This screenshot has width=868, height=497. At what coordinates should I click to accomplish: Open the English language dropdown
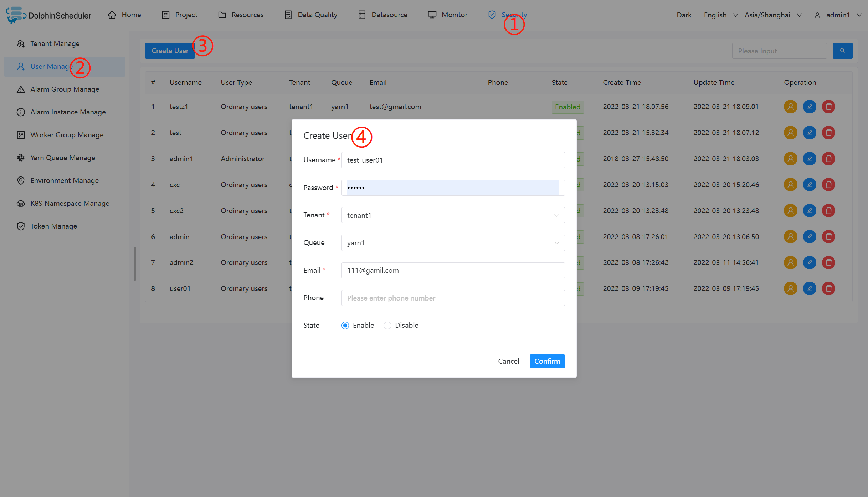(720, 15)
